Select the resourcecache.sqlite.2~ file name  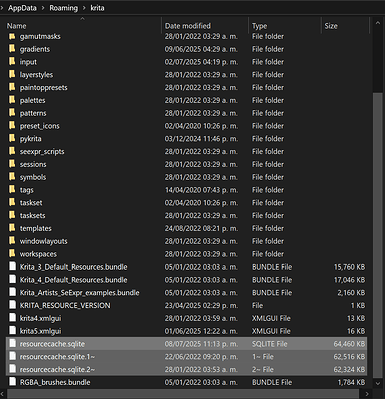(57, 369)
